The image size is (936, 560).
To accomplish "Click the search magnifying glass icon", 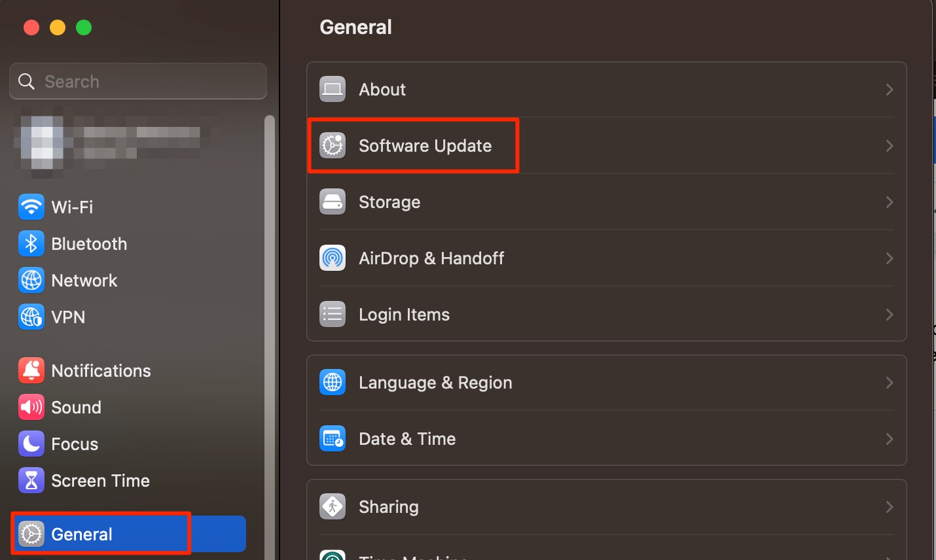I will coord(27,82).
